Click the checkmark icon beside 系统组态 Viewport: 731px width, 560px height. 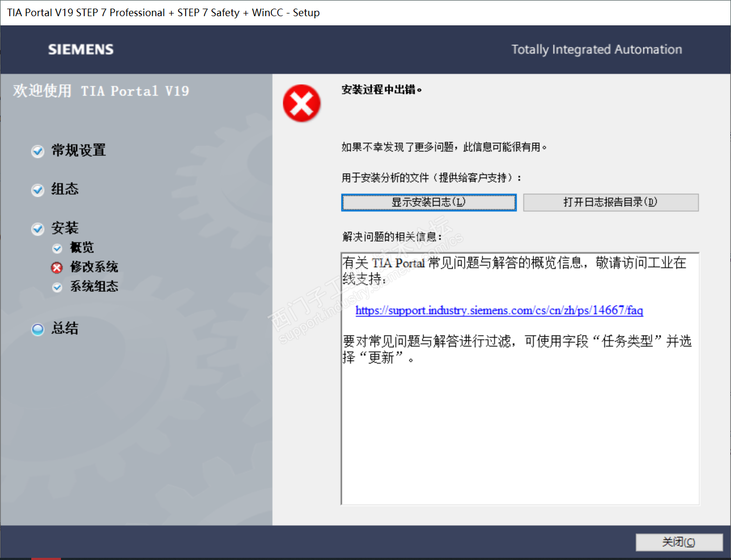click(57, 287)
